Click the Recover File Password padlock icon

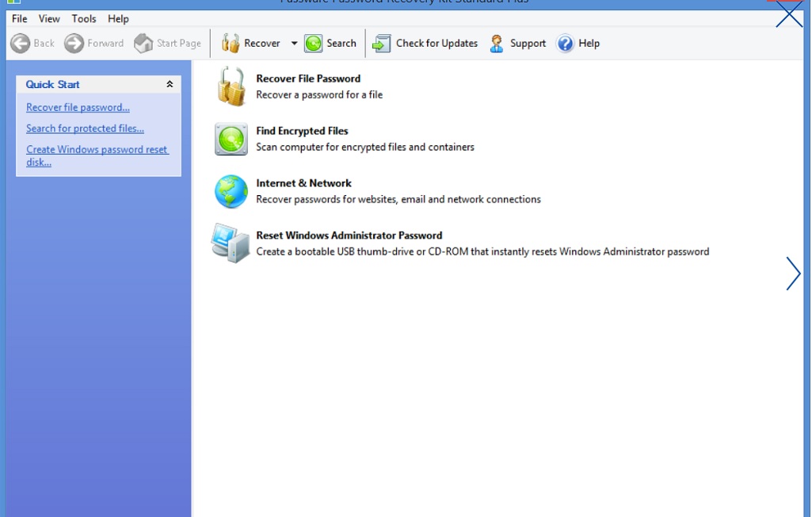[231, 86]
